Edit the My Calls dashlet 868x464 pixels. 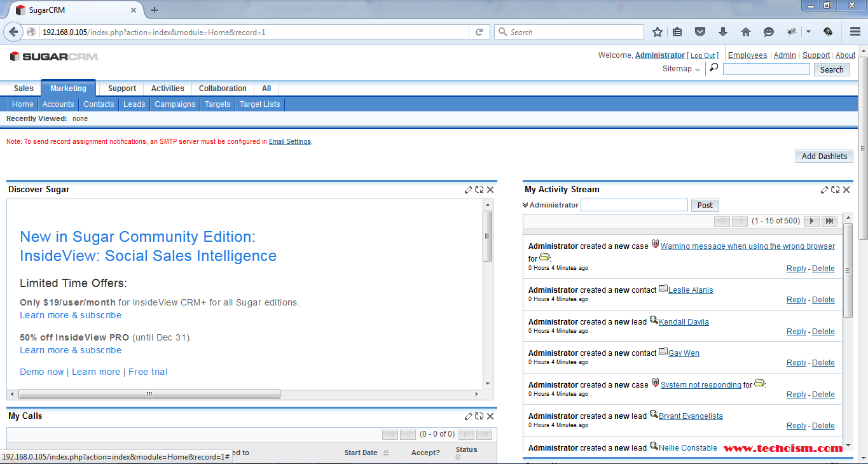[469, 416]
